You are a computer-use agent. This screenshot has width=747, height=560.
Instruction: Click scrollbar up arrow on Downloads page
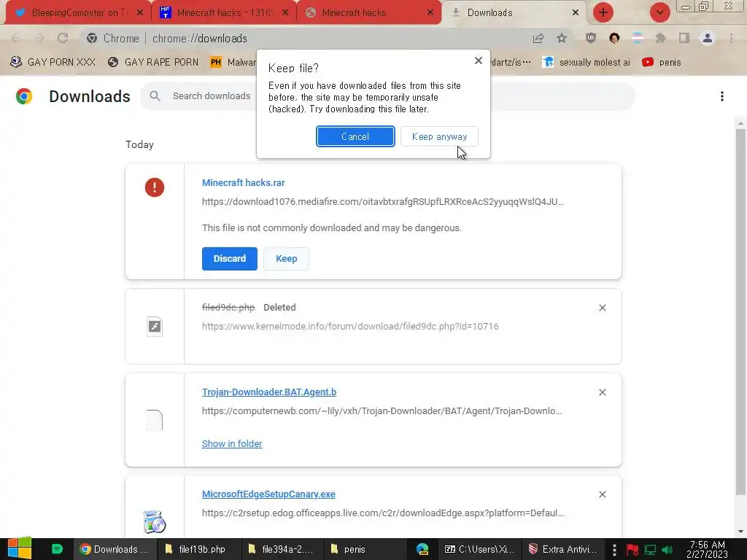[x=740, y=123]
